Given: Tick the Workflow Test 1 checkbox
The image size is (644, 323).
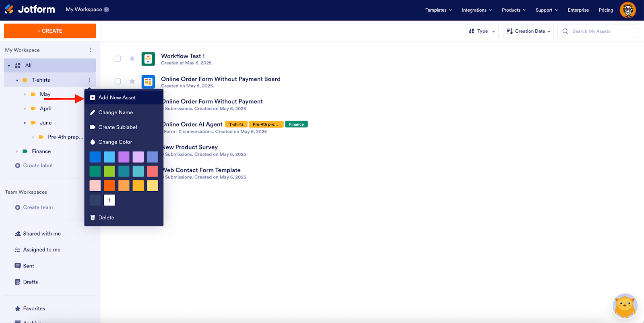Looking at the screenshot, I should (x=118, y=59).
